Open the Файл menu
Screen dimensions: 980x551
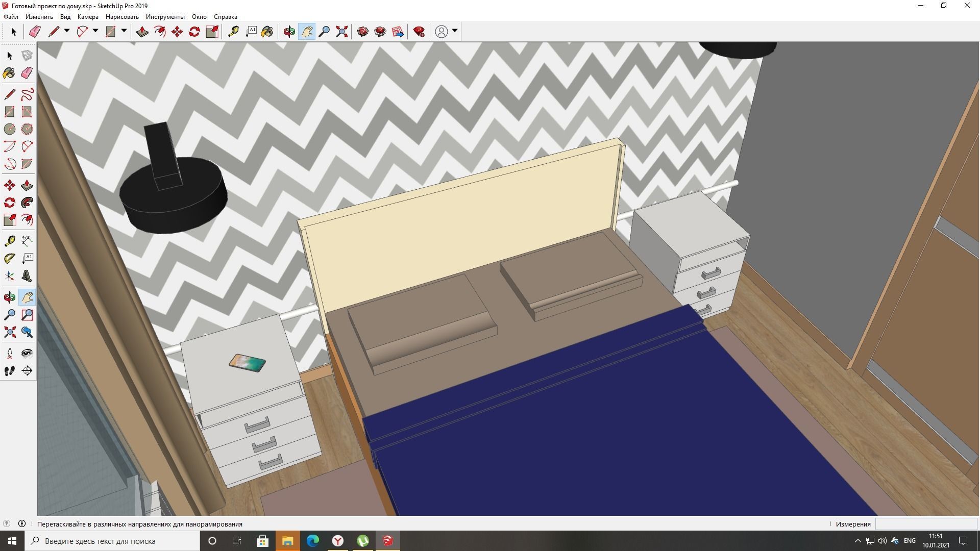[11, 17]
